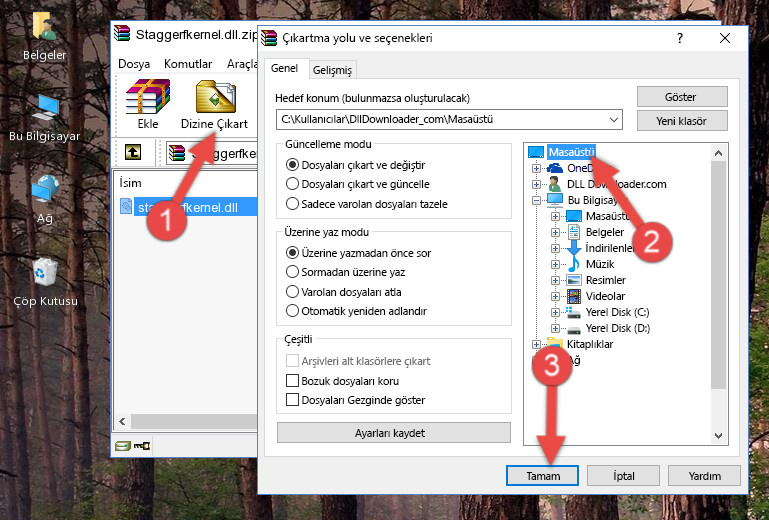Expand the DLL Downloader.com tree node
Image resolution: width=769 pixels, height=520 pixels.
pyautogui.click(x=536, y=184)
